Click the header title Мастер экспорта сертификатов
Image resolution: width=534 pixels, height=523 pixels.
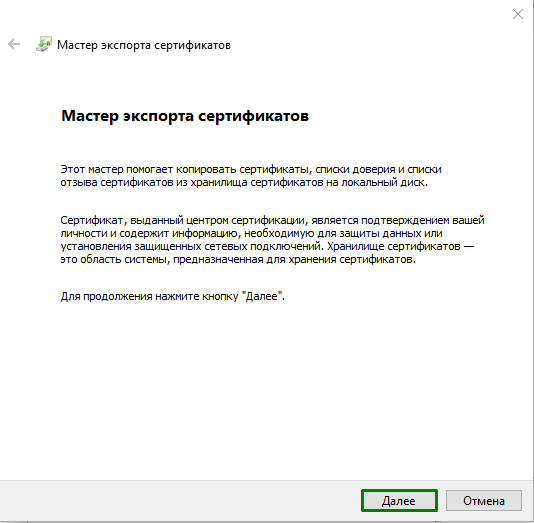pos(144,45)
